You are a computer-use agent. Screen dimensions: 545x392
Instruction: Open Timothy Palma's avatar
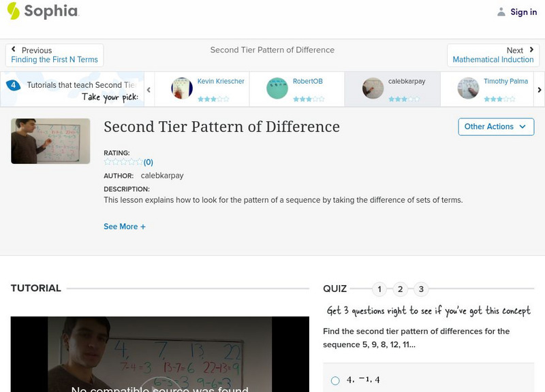click(x=467, y=88)
